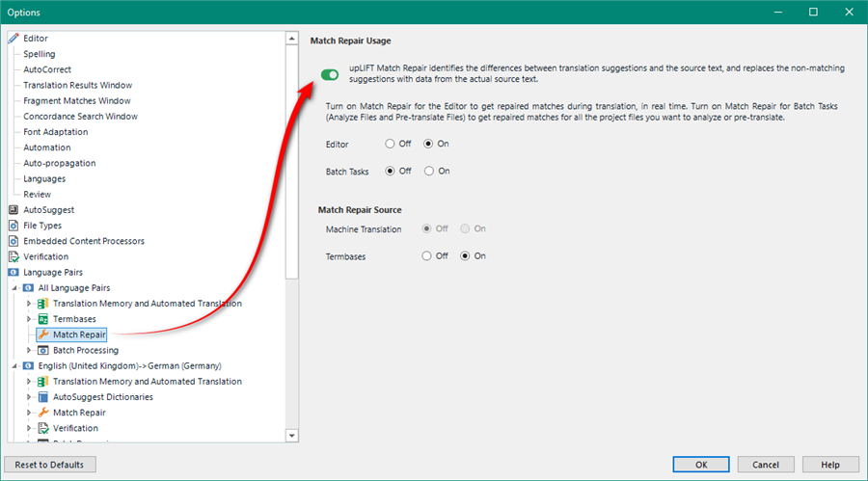
Task: Set Editor match repair to On
Action: 428,144
